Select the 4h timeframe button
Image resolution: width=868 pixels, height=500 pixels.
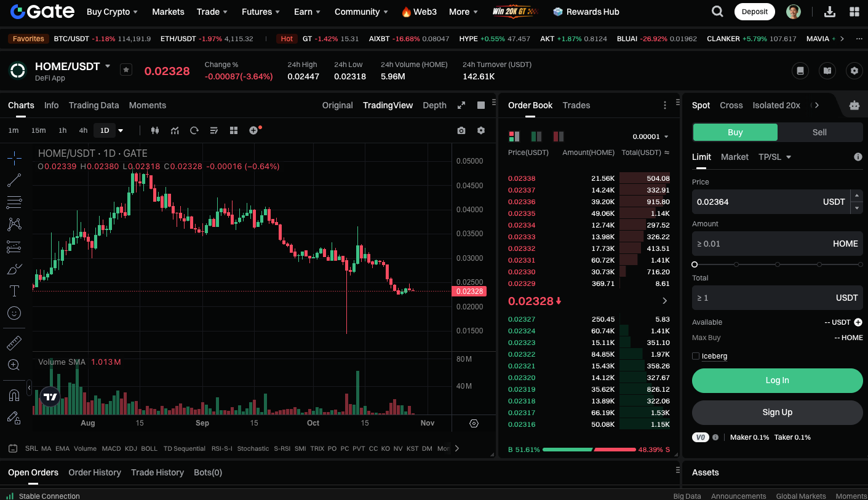tap(83, 130)
